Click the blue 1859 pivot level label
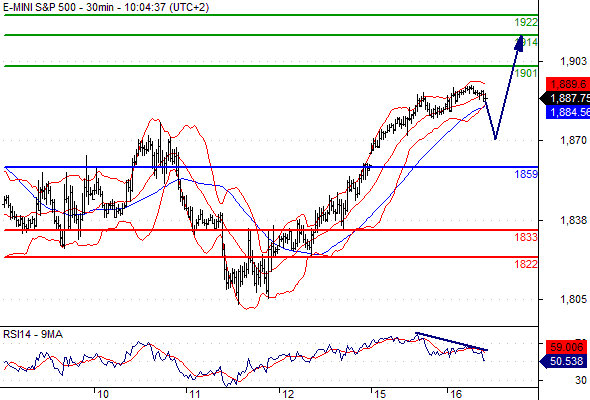 (526, 174)
